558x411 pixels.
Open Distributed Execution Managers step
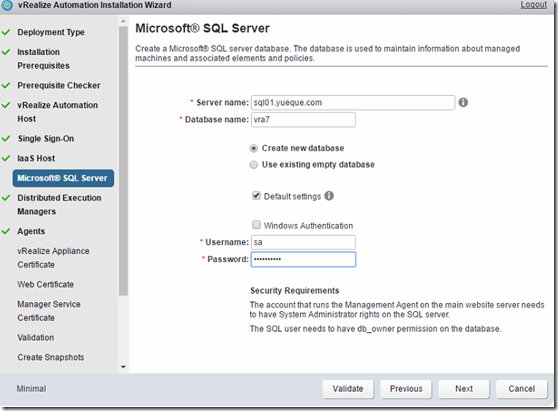[x=59, y=205]
